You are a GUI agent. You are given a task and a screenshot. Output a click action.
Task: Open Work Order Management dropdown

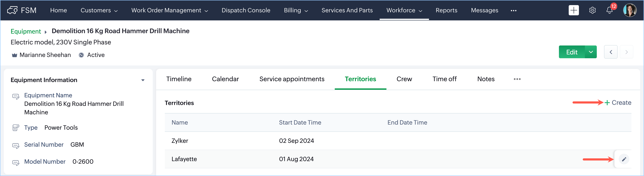pos(170,10)
